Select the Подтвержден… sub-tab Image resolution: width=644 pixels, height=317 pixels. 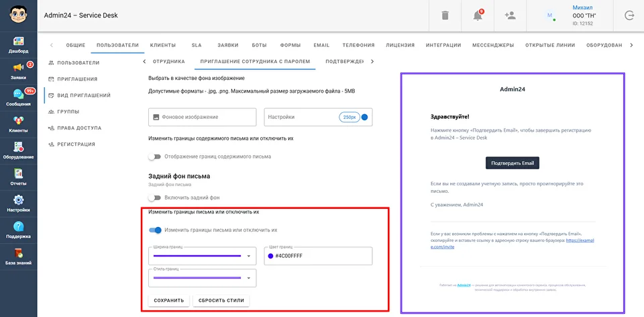pos(345,62)
